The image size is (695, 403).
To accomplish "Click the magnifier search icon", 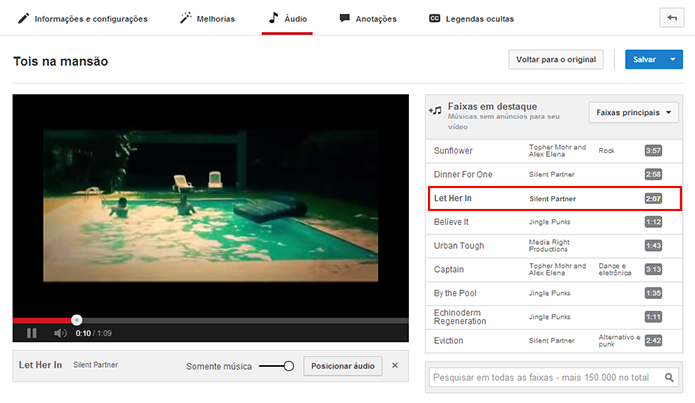I will (669, 377).
